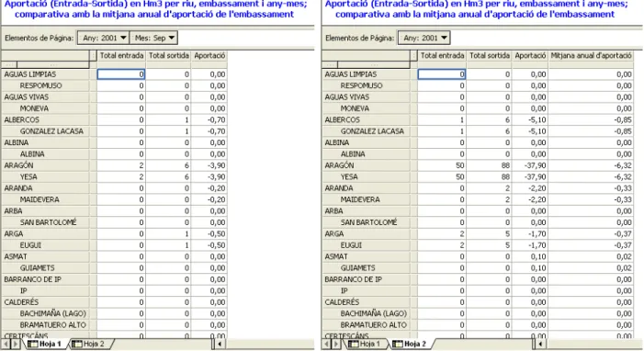Select ARAGÓN Total sortida cell 88 in annual-average report

(x=489, y=165)
